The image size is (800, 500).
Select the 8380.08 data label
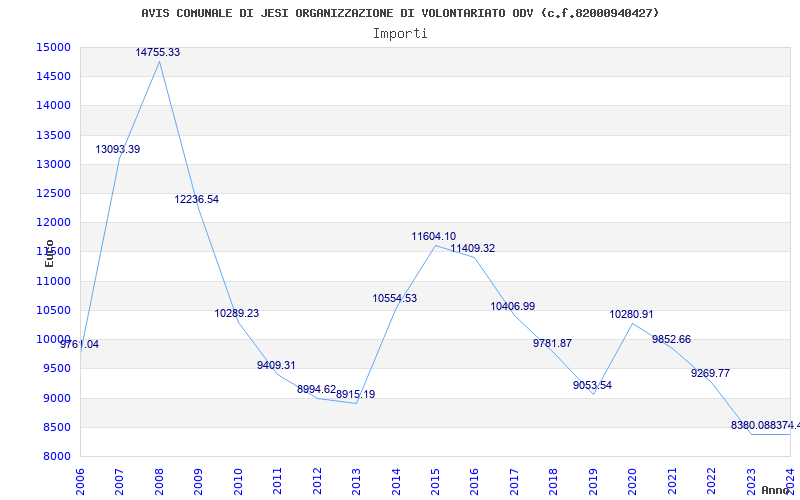750,426
